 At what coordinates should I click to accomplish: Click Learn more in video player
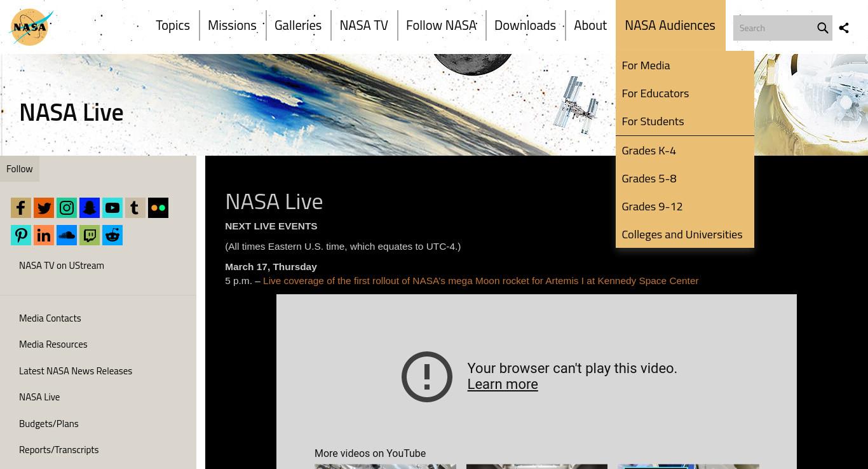point(503,384)
